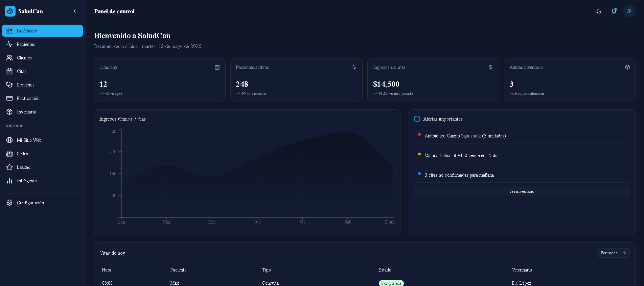
Task: Click the yellow dot on Vacuna Rabia alert
Action: click(x=419, y=154)
